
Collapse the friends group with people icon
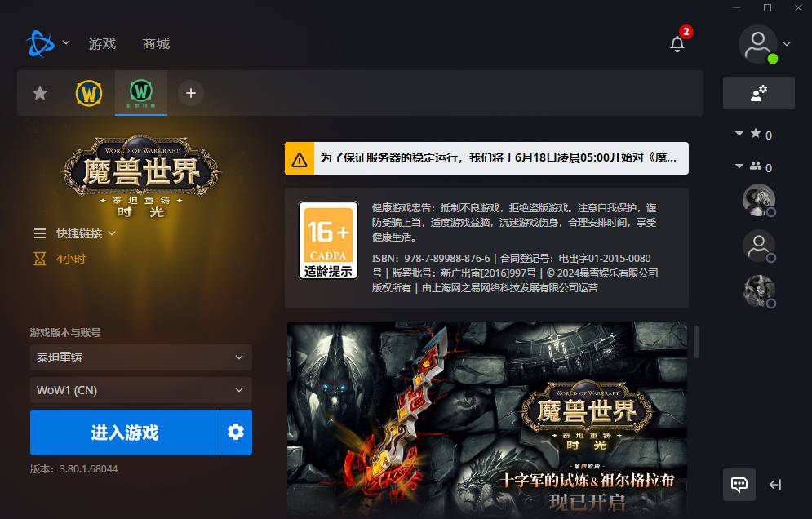[739, 166]
